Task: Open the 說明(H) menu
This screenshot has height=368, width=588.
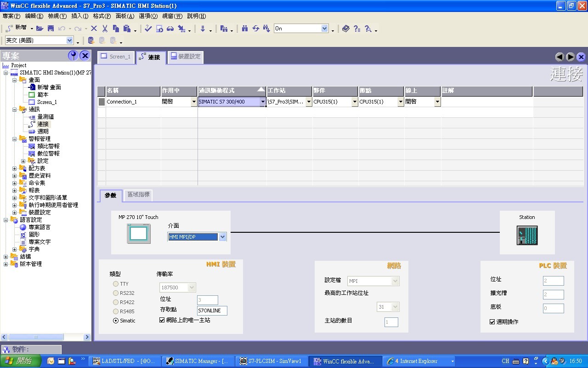Action: pos(197,16)
